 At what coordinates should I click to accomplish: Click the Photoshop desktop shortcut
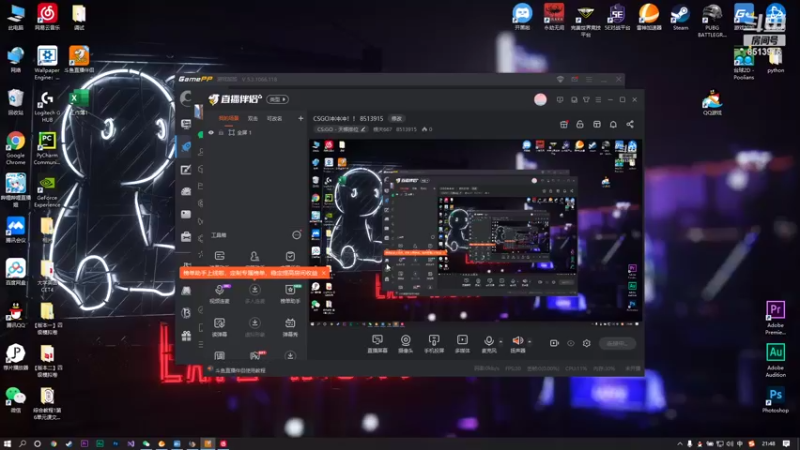pos(776,400)
